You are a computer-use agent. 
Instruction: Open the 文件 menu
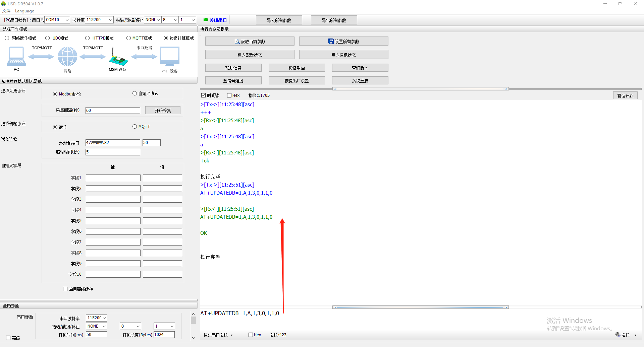point(6,11)
